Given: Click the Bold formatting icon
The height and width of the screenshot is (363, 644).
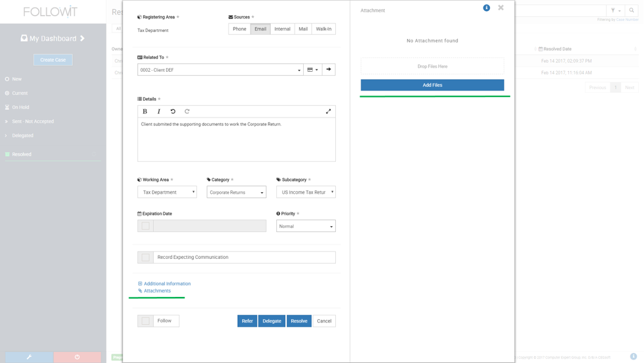Looking at the screenshot, I should click(145, 111).
